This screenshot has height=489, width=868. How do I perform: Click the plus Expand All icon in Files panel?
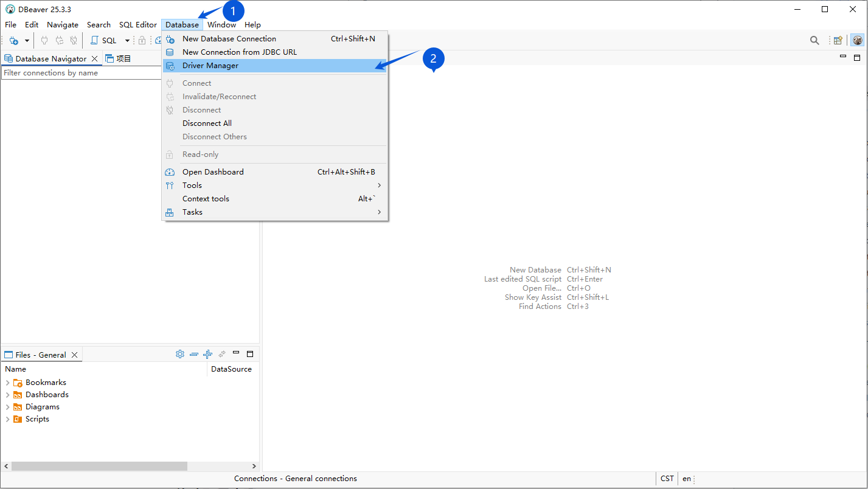208,354
